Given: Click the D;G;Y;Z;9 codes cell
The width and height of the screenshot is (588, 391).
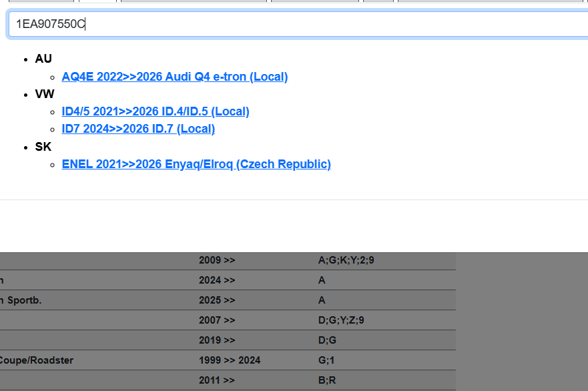Looking at the screenshot, I should point(341,320).
